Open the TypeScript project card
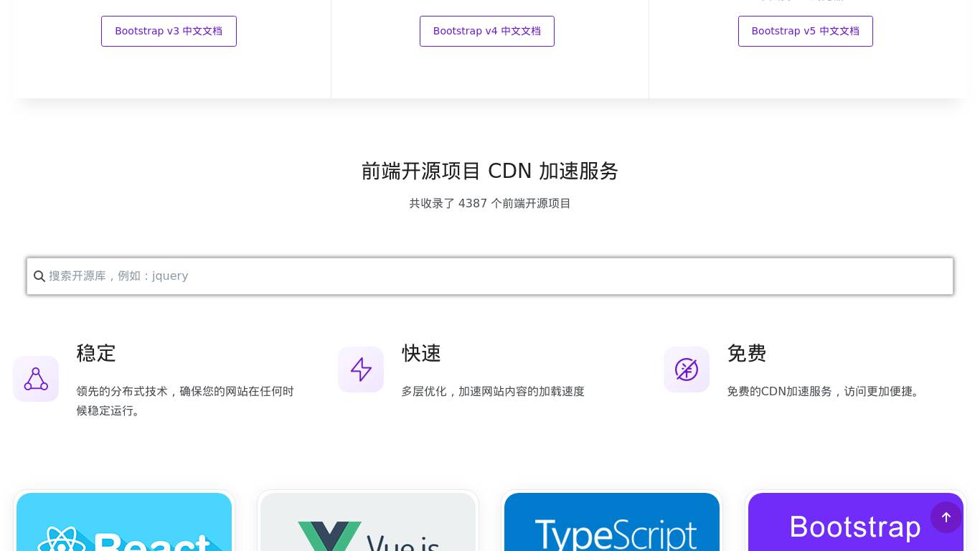 pos(612,522)
